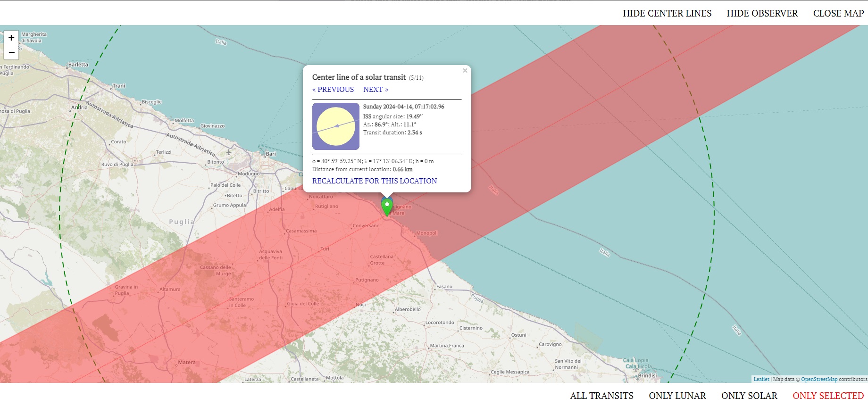The width and height of the screenshot is (868, 406).
Task: Go to the next transit
Action: tap(376, 90)
